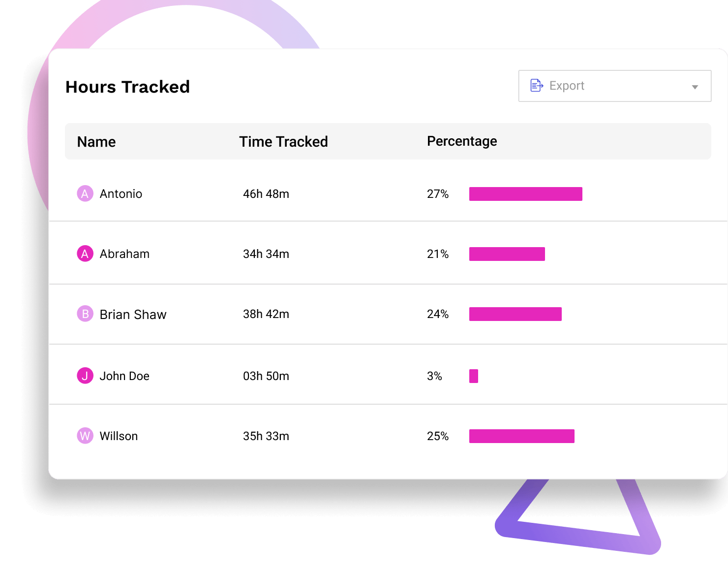Click Abraham's pink avatar icon
Image resolution: width=728 pixels, height=574 pixels.
[x=85, y=254]
